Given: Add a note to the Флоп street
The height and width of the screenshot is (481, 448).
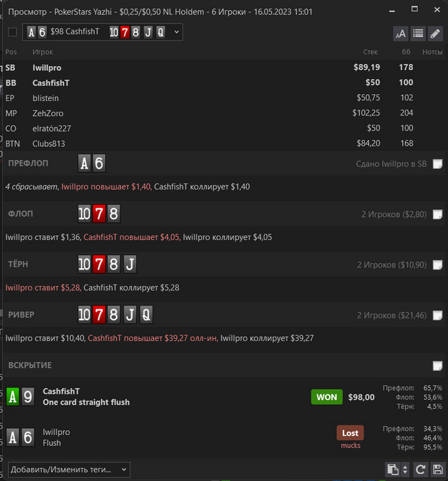Looking at the screenshot, I should coord(437,214).
